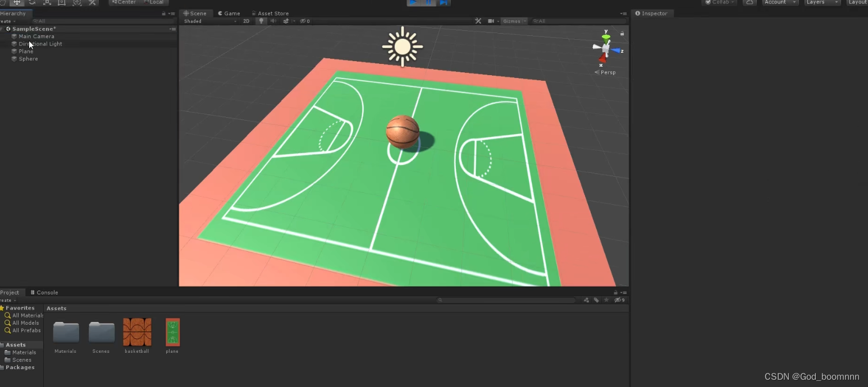Open the Console tab

(x=46, y=292)
